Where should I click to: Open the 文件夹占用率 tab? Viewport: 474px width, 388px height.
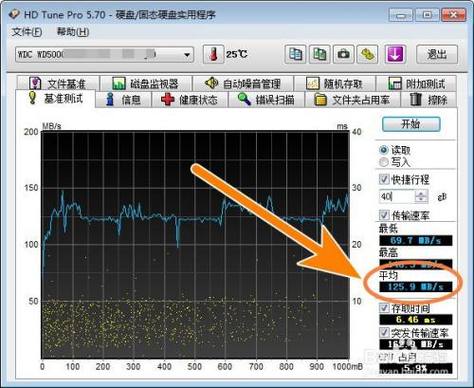click(x=352, y=99)
